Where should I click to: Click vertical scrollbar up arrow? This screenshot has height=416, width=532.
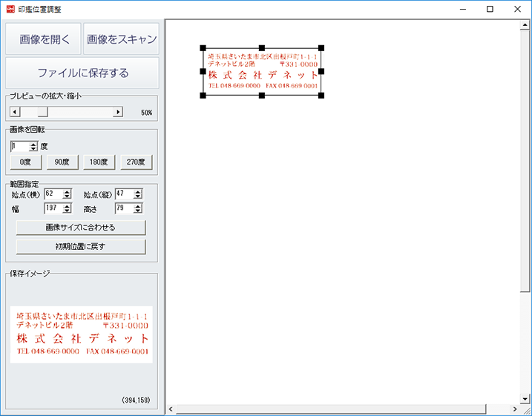coord(525,25)
